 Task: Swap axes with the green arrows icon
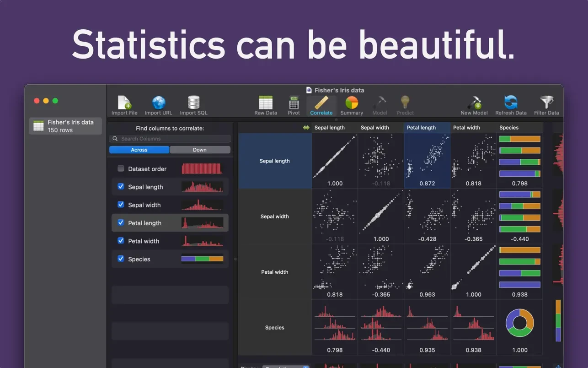pos(306,128)
